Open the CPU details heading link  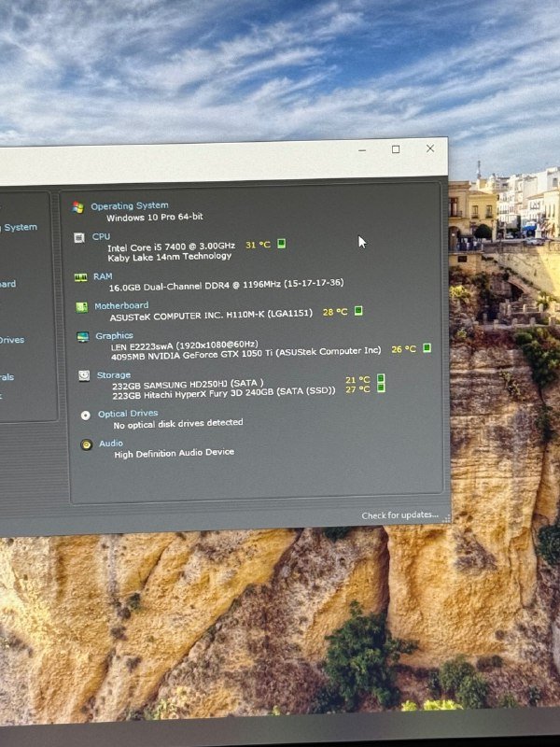click(x=101, y=237)
